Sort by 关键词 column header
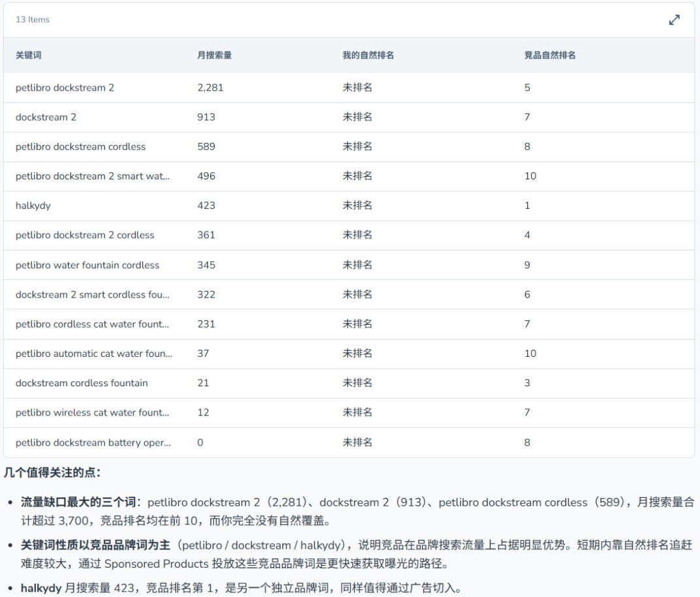The image size is (700, 597). [x=29, y=55]
